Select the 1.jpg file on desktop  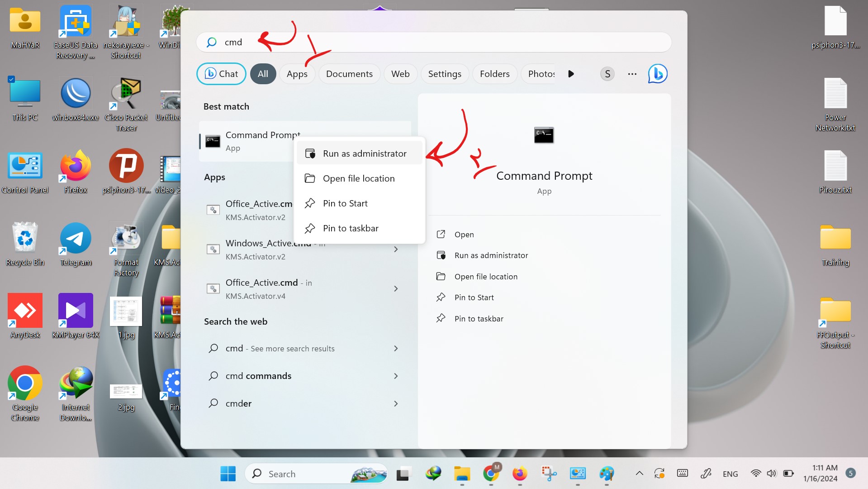click(x=126, y=317)
